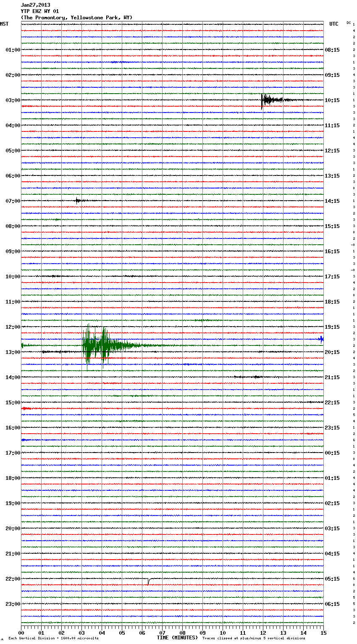Click the traces clipped footnote text
This screenshot has height=644, width=357.
pyautogui.click(x=254, y=638)
